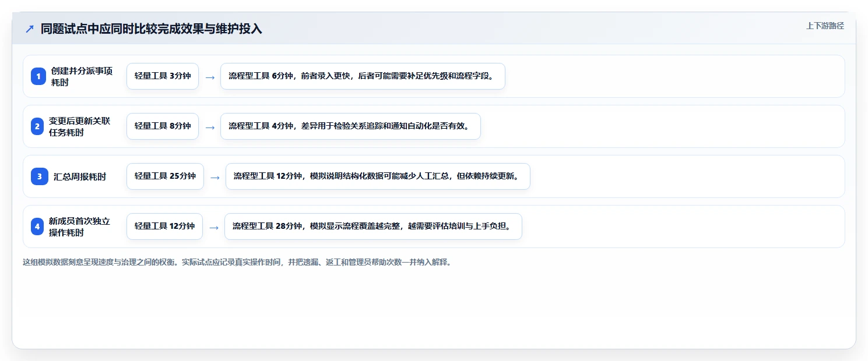Click the 流程型工具 12分钟 description chip

point(378,176)
